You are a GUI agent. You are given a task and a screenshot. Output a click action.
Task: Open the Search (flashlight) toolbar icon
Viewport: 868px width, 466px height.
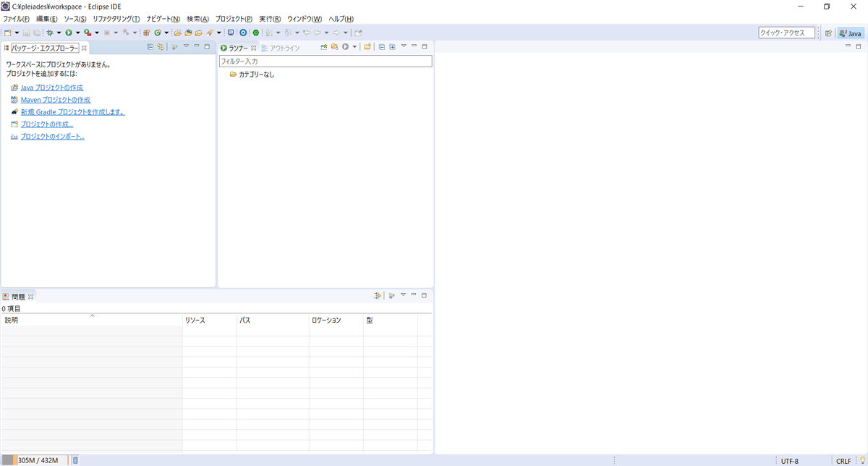pyautogui.click(x=210, y=33)
